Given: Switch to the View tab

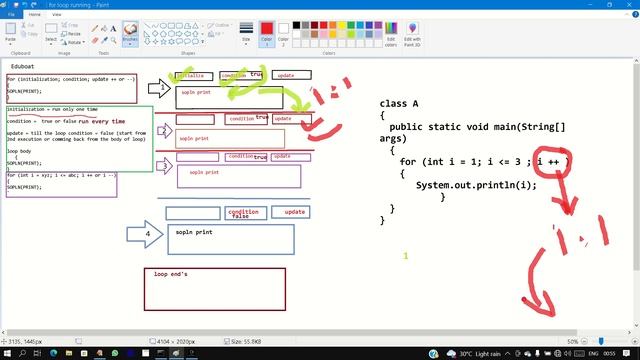Looking at the screenshot, I should pyautogui.click(x=56, y=14).
